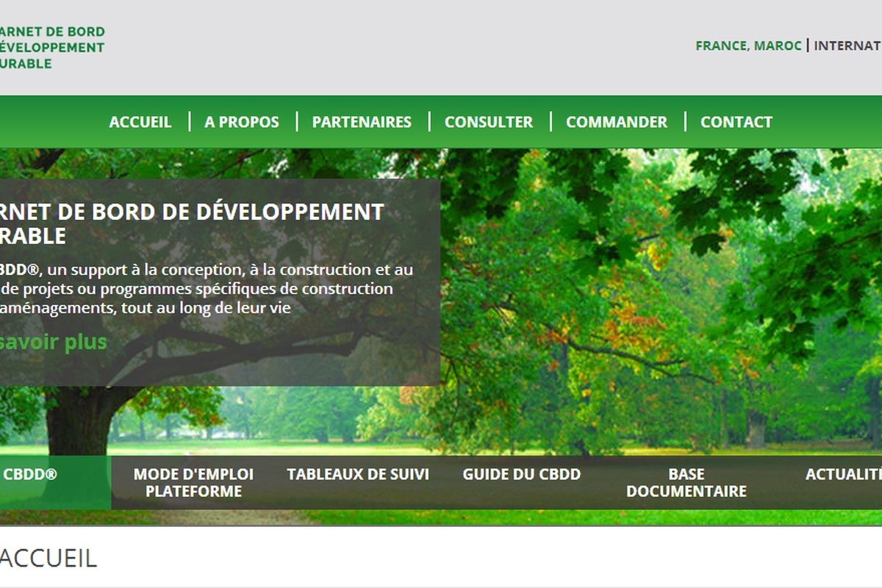The width and height of the screenshot is (882, 588).
Task: Click the Carnet de Bord site logo
Action: coord(51,48)
